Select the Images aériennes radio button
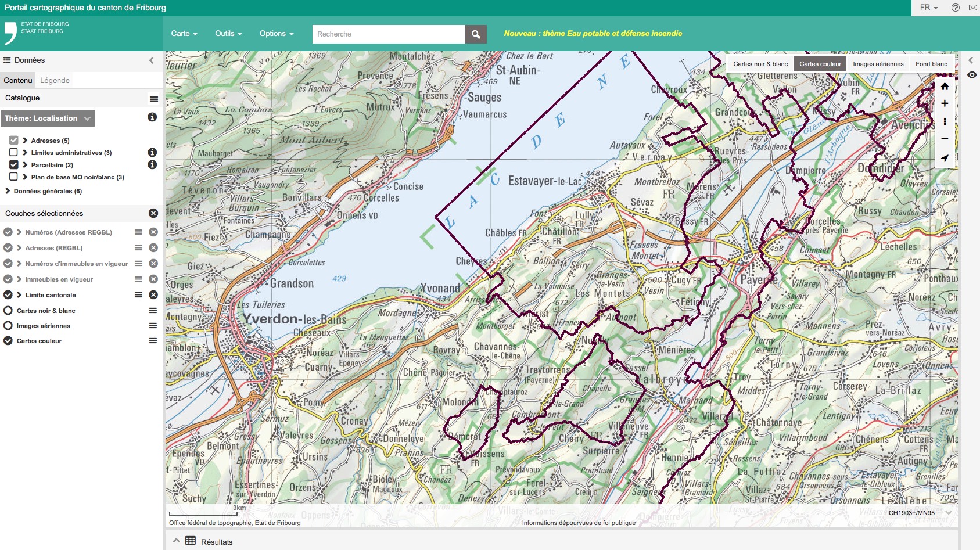The height and width of the screenshot is (550, 980). coord(8,326)
